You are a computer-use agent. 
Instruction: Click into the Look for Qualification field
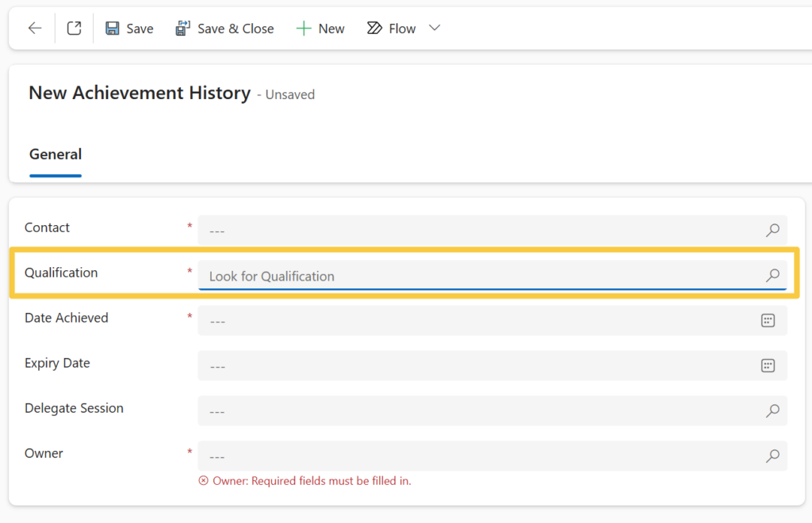[x=476, y=276]
